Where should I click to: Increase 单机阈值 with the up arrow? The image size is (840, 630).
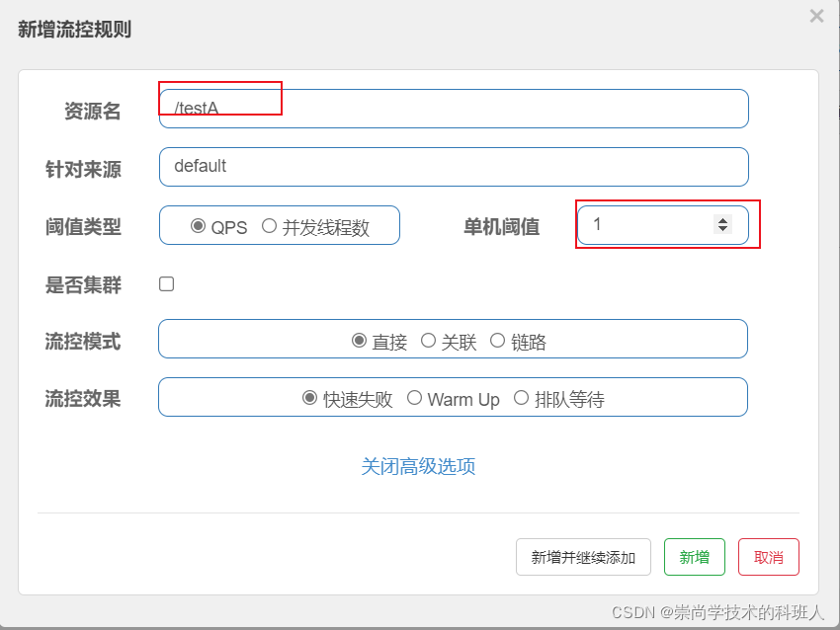click(722, 220)
